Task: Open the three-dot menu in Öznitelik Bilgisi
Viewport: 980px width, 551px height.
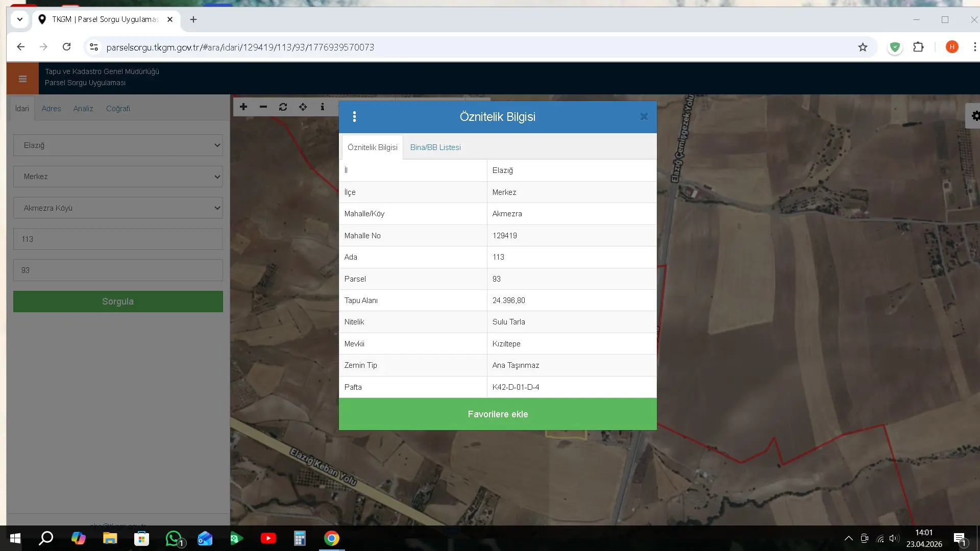Action: click(354, 117)
